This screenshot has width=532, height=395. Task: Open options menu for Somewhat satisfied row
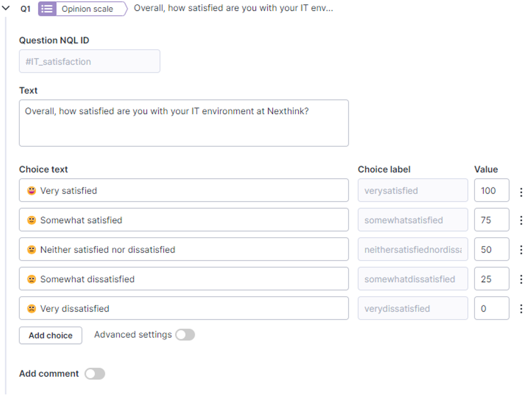(x=521, y=220)
